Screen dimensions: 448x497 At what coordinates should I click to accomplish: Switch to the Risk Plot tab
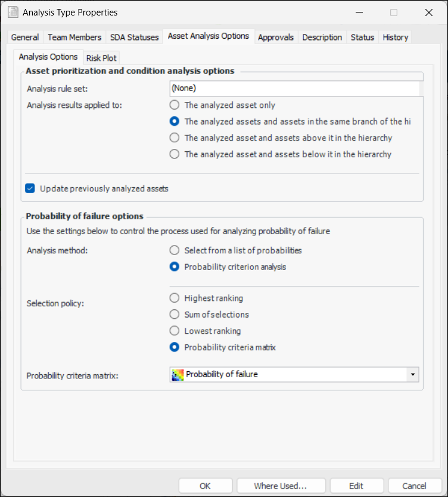click(101, 58)
